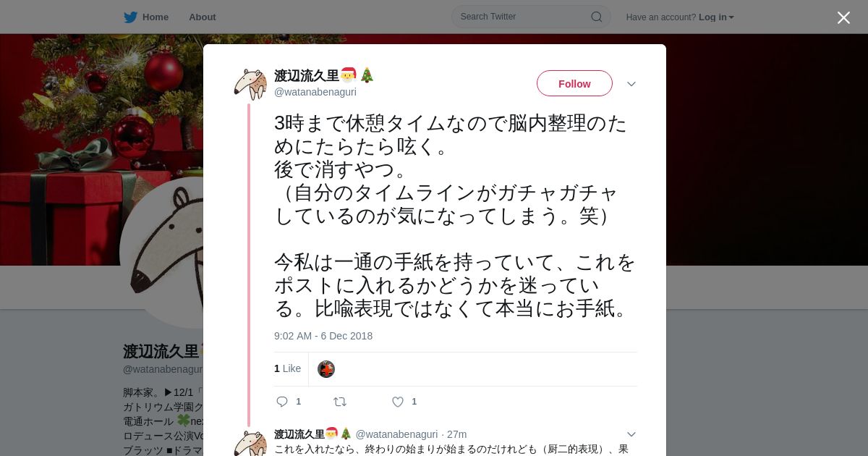Expand the main tweet options chevron
Screen dimensions: 868x456
click(x=631, y=84)
